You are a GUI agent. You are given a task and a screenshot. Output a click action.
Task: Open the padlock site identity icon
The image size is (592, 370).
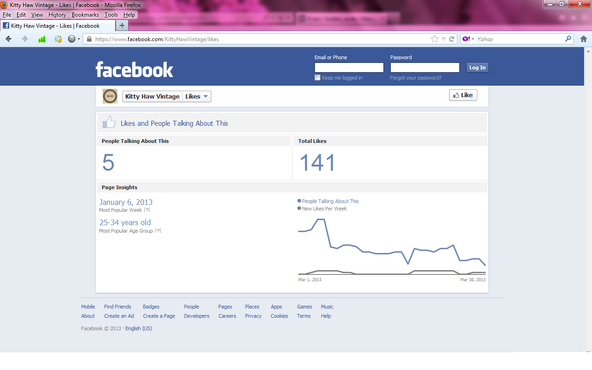(x=89, y=39)
